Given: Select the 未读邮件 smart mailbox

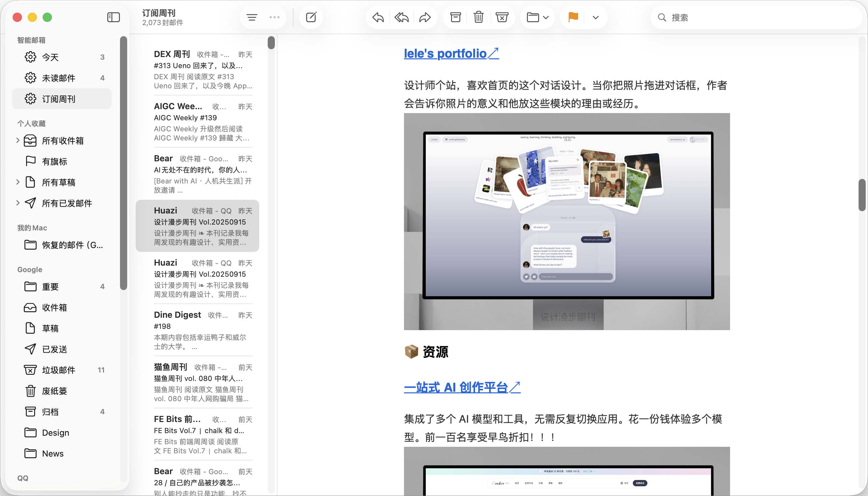Looking at the screenshot, I should (x=59, y=78).
